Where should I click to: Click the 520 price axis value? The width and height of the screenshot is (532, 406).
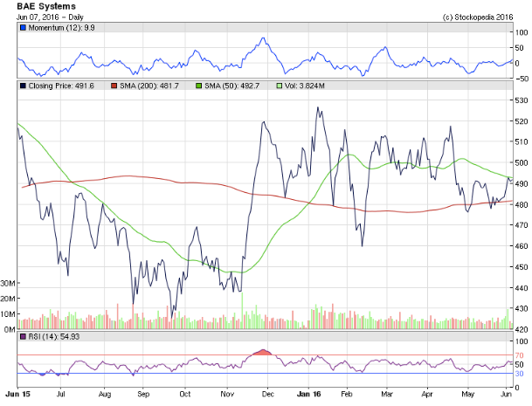click(522, 121)
